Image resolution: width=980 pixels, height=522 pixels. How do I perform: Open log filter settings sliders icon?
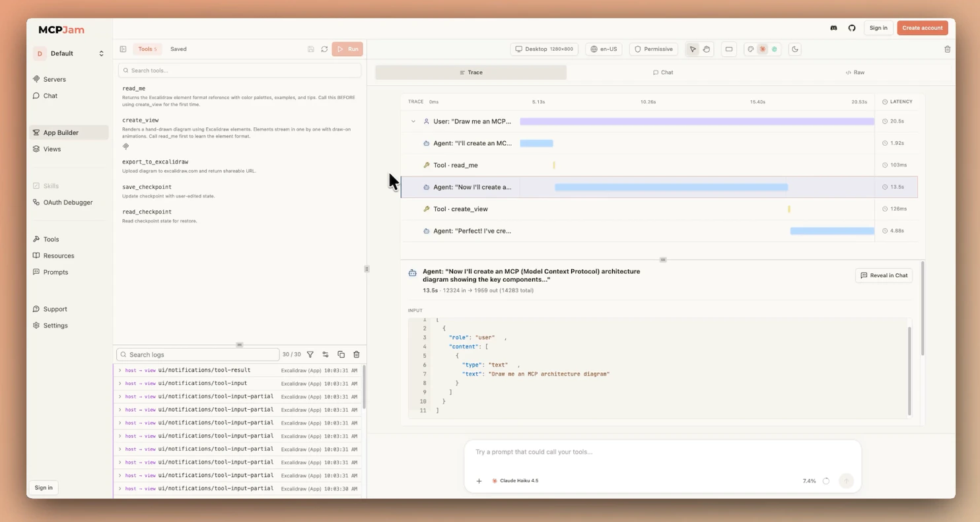pos(326,354)
